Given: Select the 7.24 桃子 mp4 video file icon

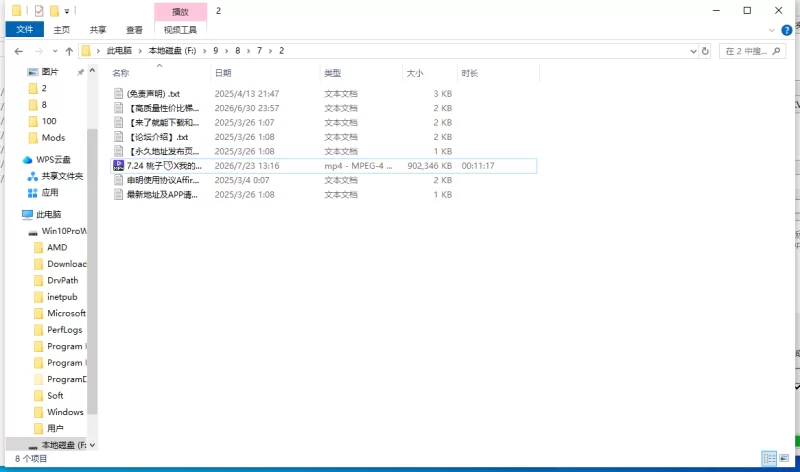Looking at the screenshot, I should pyautogui.click(x=118, y=165).
